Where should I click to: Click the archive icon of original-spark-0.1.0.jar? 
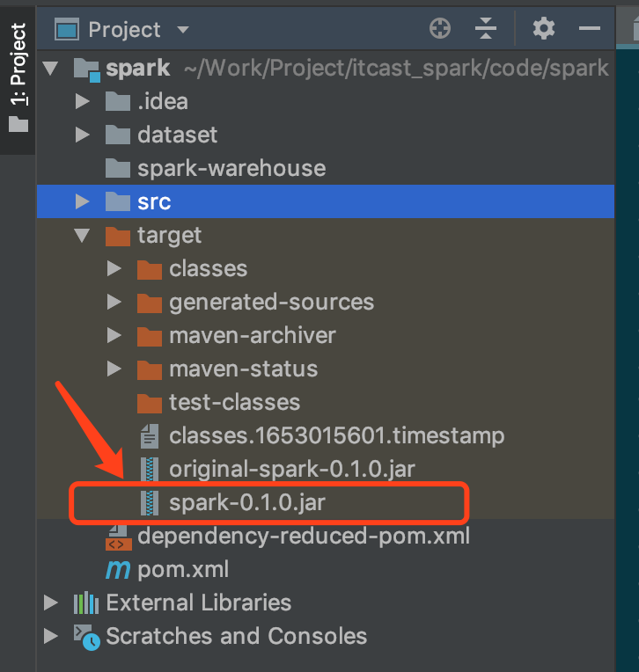click(150, 469)
